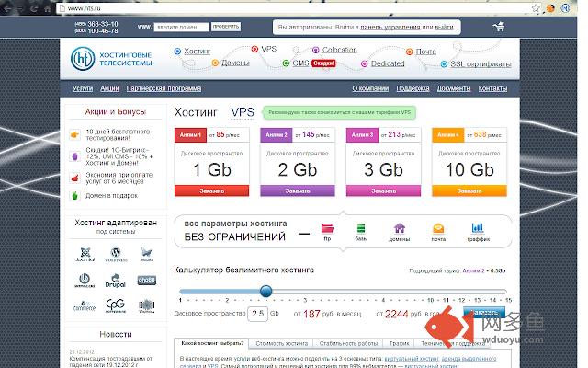Click the orange browser extension icon

pyautogui.click(x=550, y=8)
